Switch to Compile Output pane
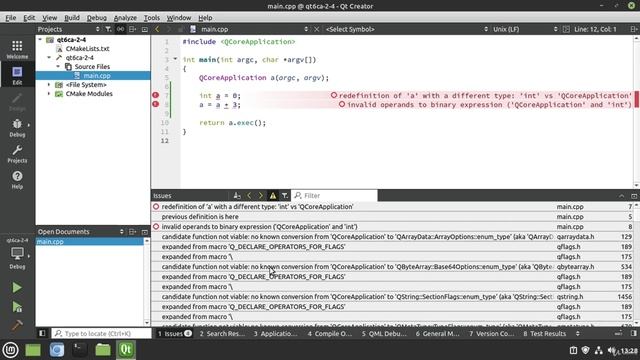 pos(330,333)
